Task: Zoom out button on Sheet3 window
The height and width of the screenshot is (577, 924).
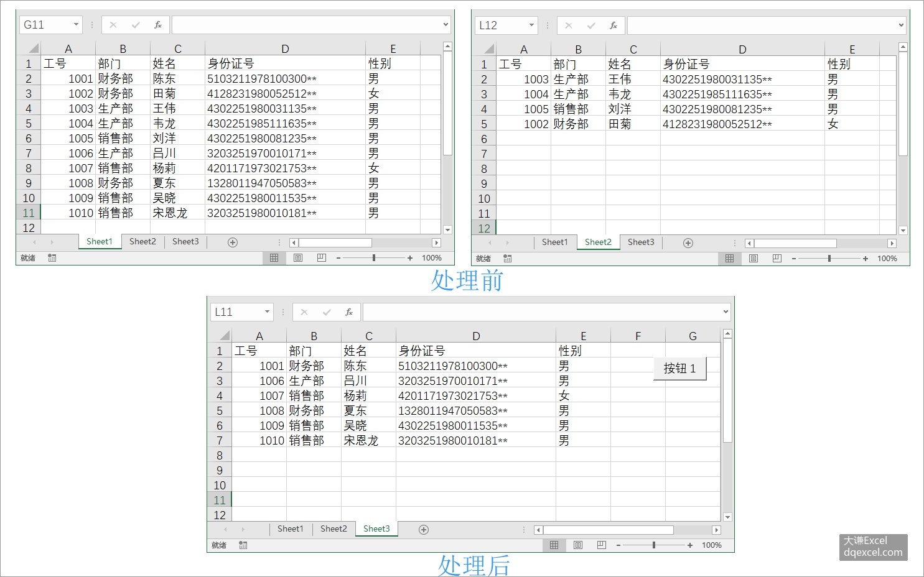Action: point(618,545)
